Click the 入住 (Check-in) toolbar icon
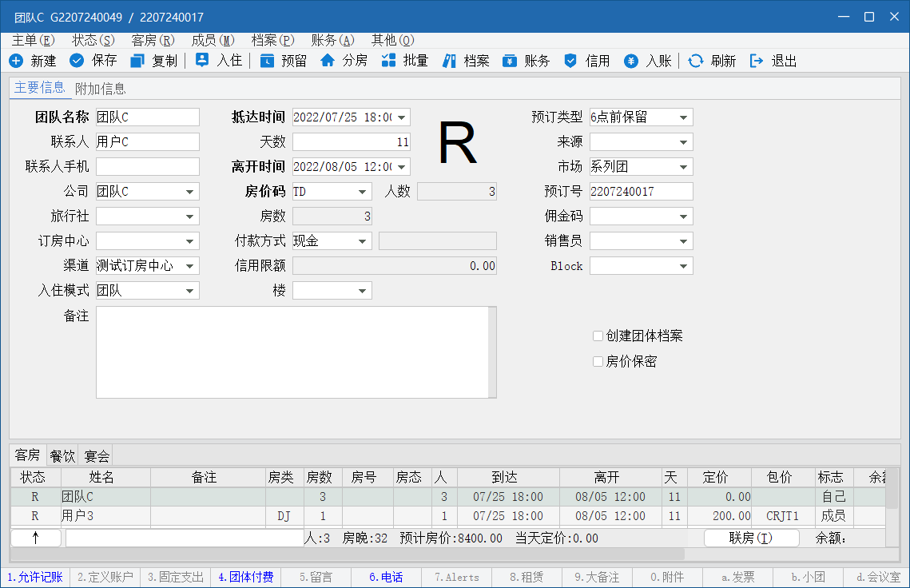The image size is (910, 588). 202,60
